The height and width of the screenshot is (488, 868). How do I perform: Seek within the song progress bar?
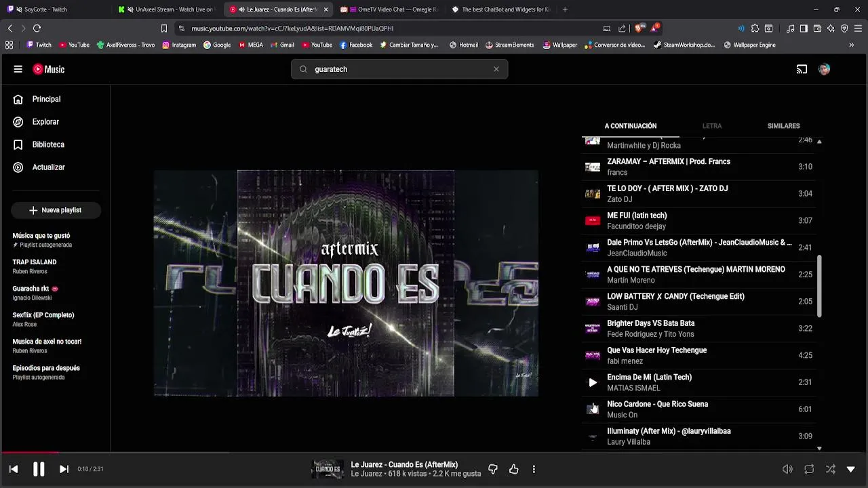pyautogui.click(x=434, y=452)
